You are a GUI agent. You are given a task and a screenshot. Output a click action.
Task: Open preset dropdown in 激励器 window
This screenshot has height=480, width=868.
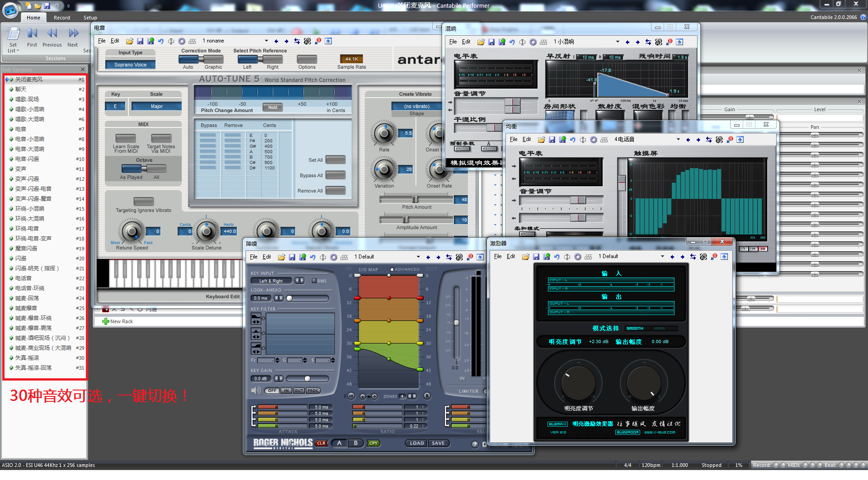click(x=662, y=257)
